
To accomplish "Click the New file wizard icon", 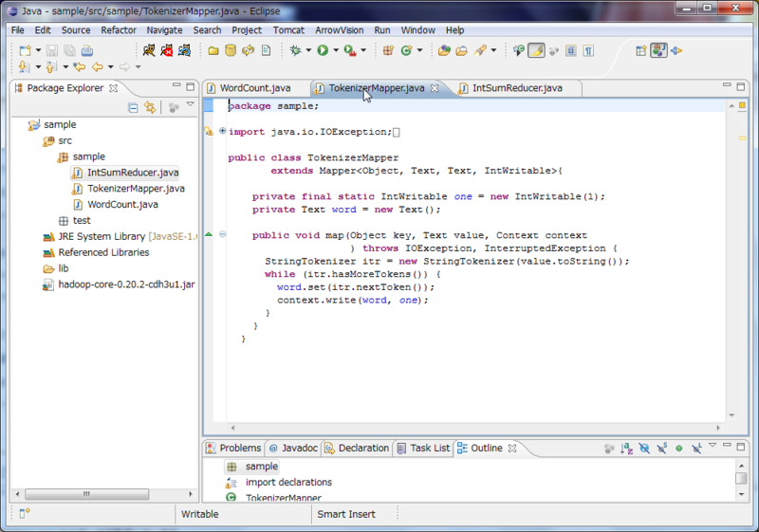I will point(26,51).
